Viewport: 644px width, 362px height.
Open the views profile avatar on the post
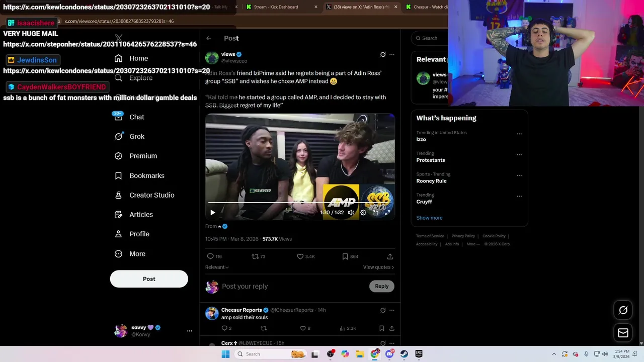coord(212,57)
